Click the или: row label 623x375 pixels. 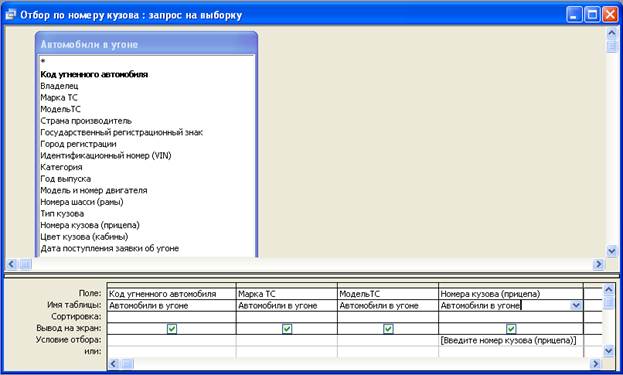pos(93,351)
